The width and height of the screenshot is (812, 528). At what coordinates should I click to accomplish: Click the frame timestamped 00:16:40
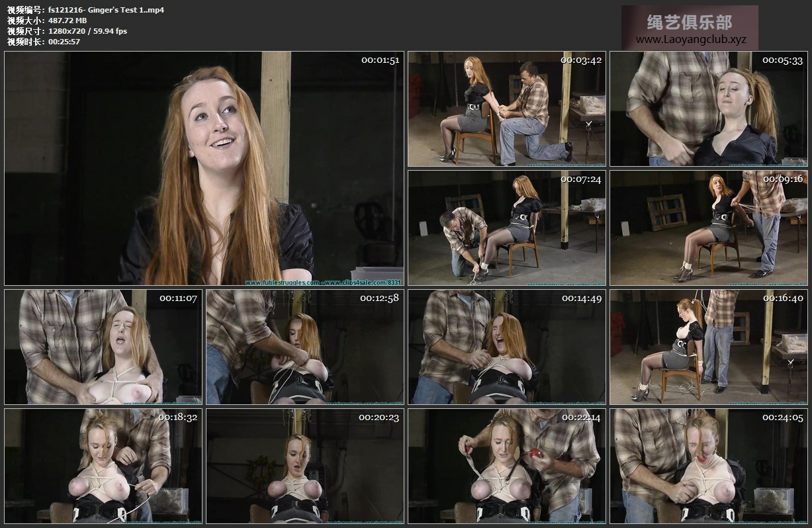pos(708,347)
